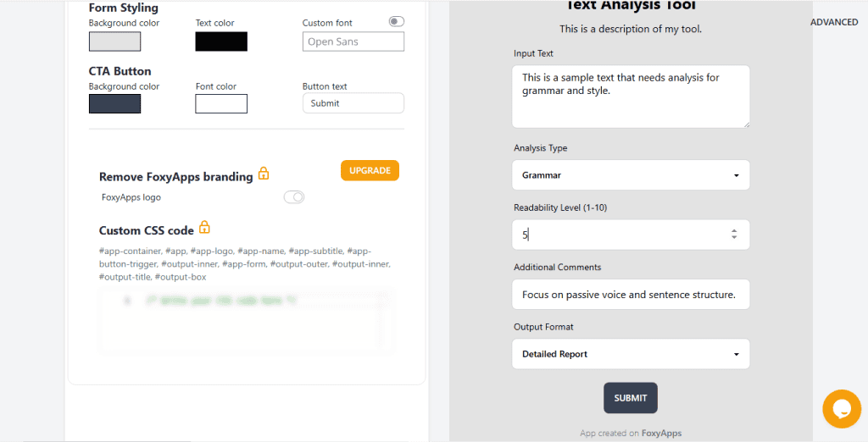
Task: Open the Output Format dropdown
Action: pyautogui.click(x=631, y=354)
